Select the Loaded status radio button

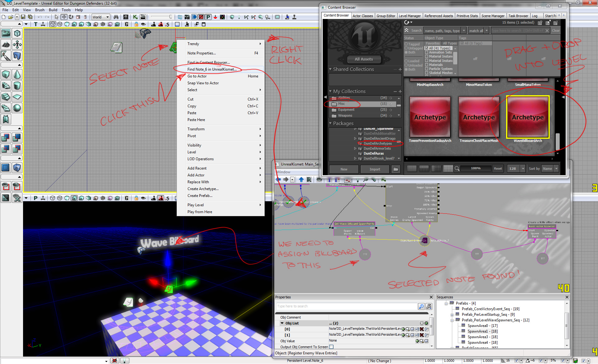(406, 61)
